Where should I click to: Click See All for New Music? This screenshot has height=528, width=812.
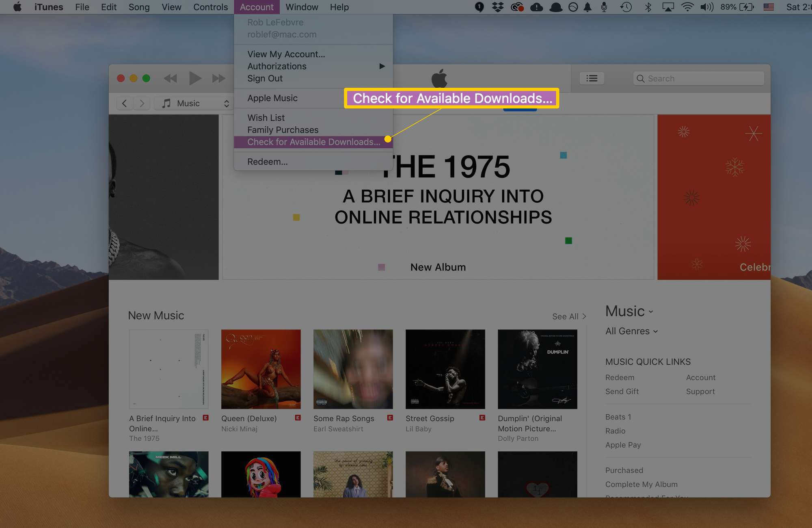click(569, 316)
